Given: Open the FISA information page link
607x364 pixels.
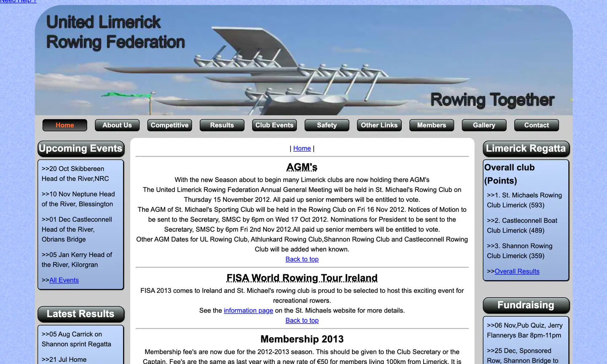Looking at the screenshot, I should (x=248, y=310).
